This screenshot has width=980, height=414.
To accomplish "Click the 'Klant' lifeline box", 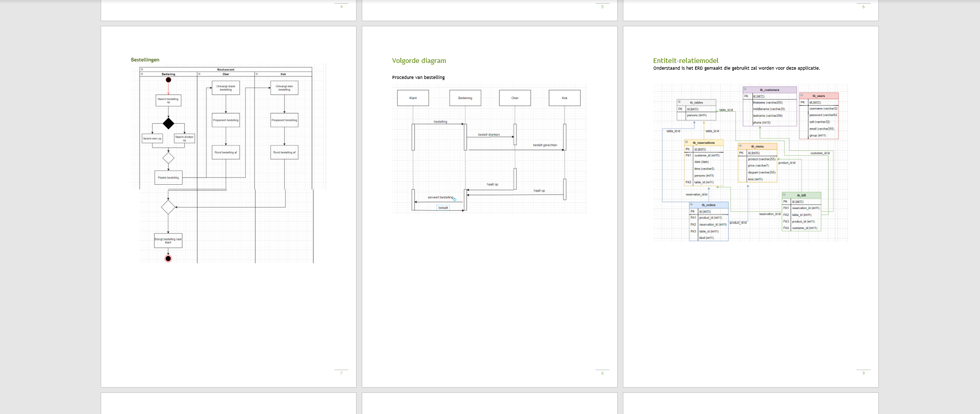I will (x=413, y=98).
